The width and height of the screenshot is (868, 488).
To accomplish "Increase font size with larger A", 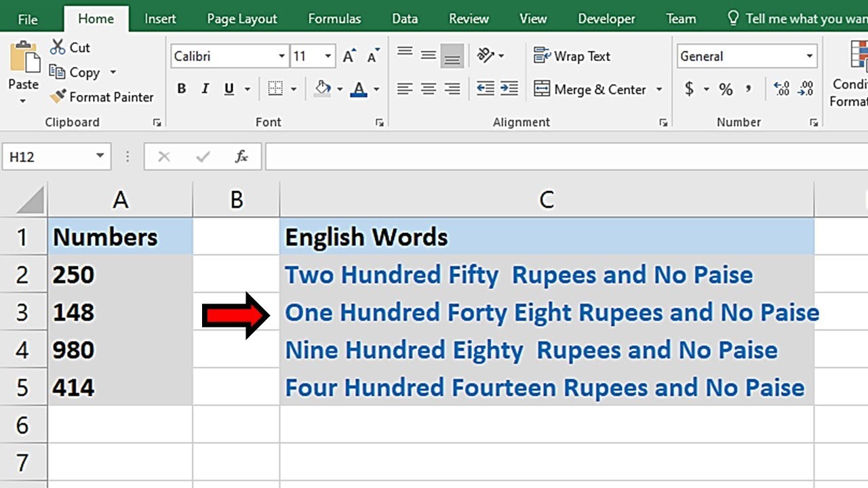I will coord(349,56).
